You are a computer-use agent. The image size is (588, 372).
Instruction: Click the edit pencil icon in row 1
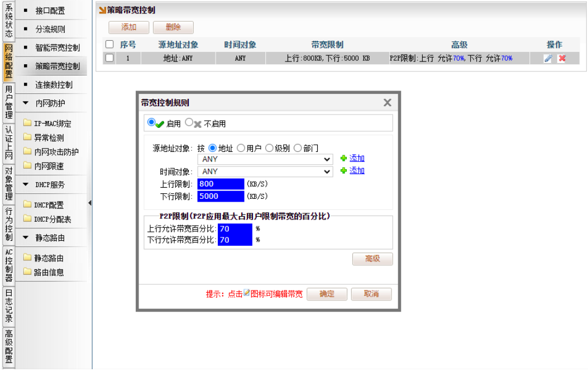tap(548, 58)
